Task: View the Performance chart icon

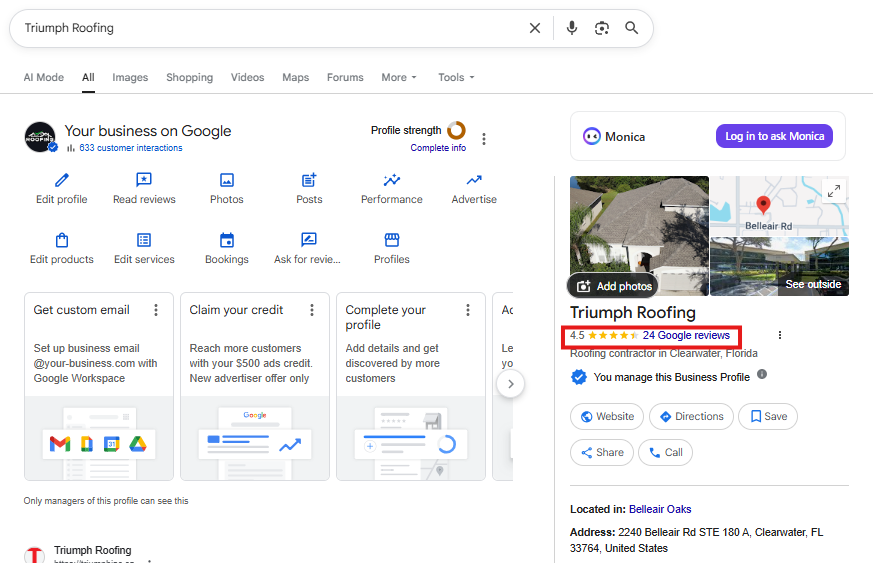Action: coord(392,181)
